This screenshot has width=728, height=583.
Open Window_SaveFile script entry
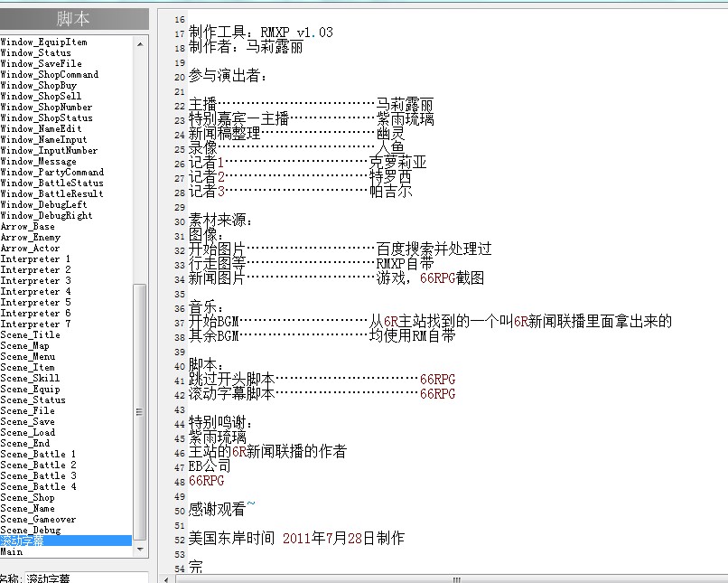click(x=41, y=63)
